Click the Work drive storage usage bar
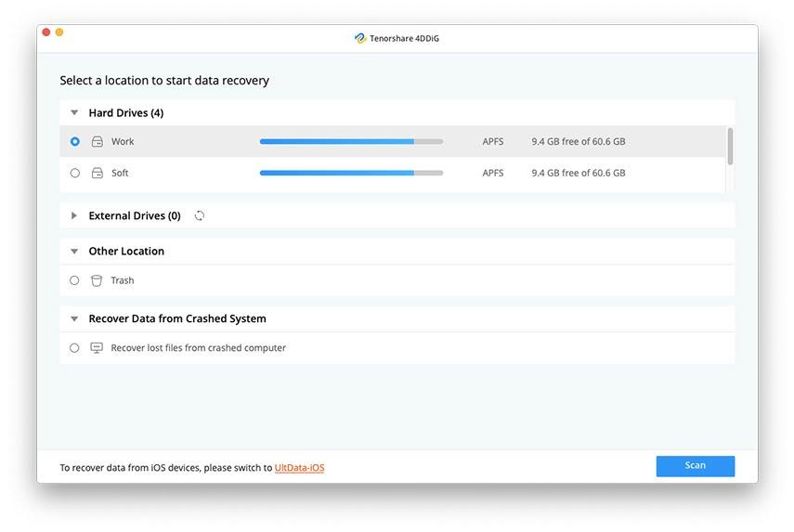 (x=351, y=142)
